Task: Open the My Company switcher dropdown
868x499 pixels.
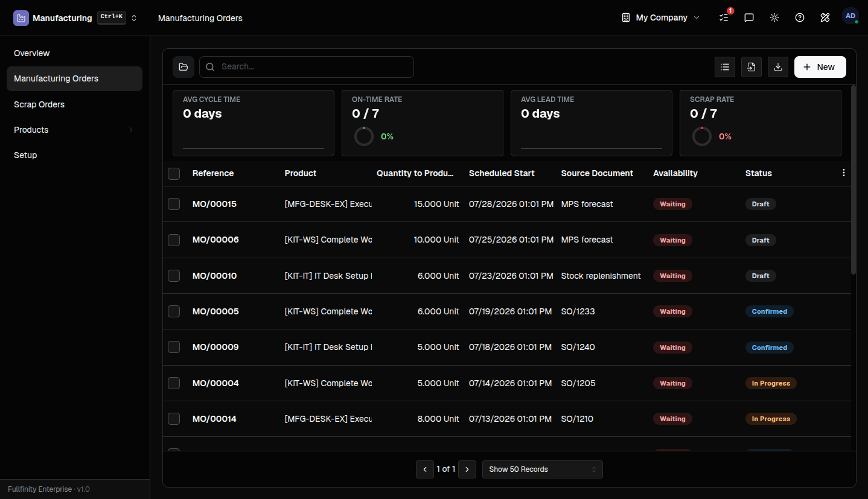Action: coord(661,17)
